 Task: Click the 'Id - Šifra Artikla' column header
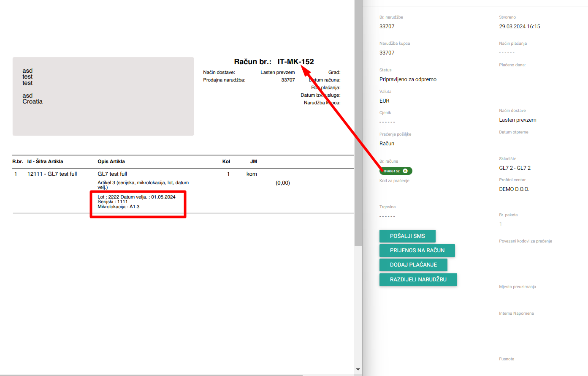click(x=45, y=161)
